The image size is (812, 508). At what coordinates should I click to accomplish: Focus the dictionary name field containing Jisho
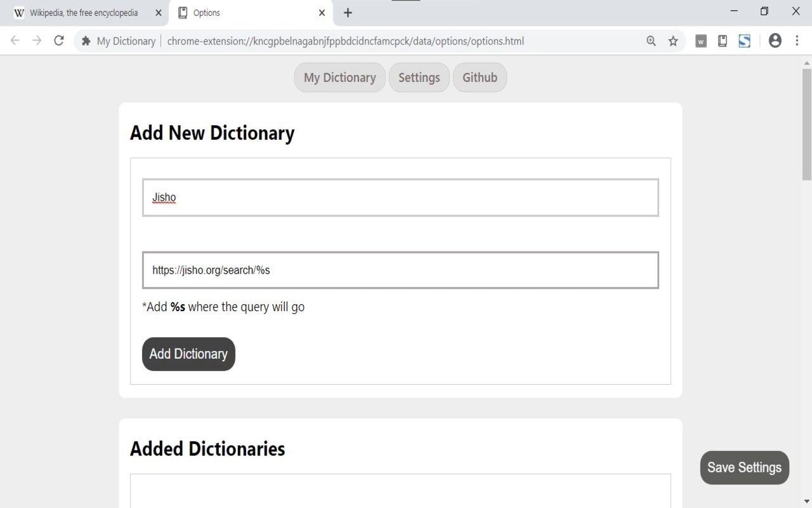(x=400, y=197)
